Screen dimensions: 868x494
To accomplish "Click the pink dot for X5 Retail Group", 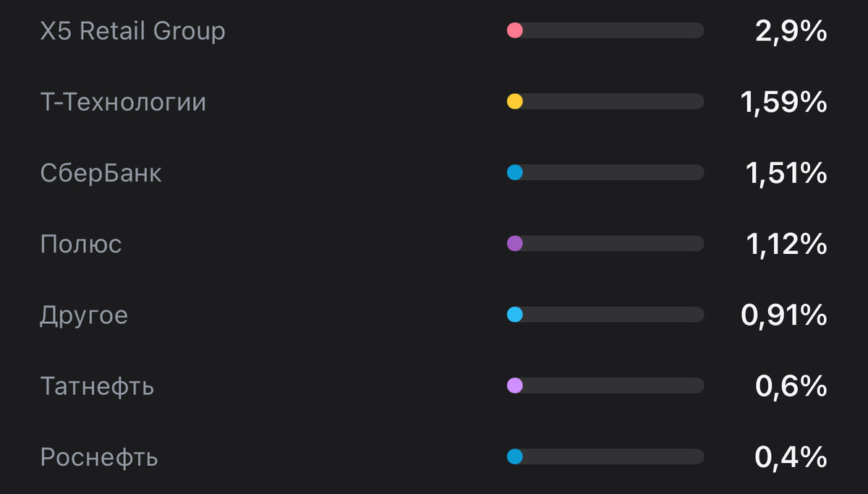I will [515, 30].
